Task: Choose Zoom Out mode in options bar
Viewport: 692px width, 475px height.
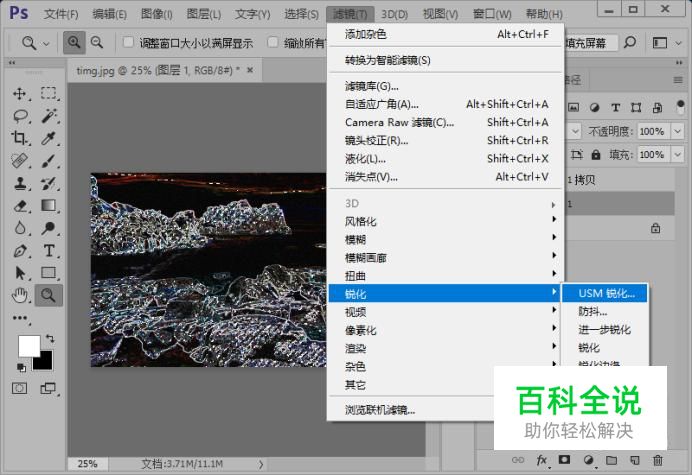Action: (x=97, y=42)
